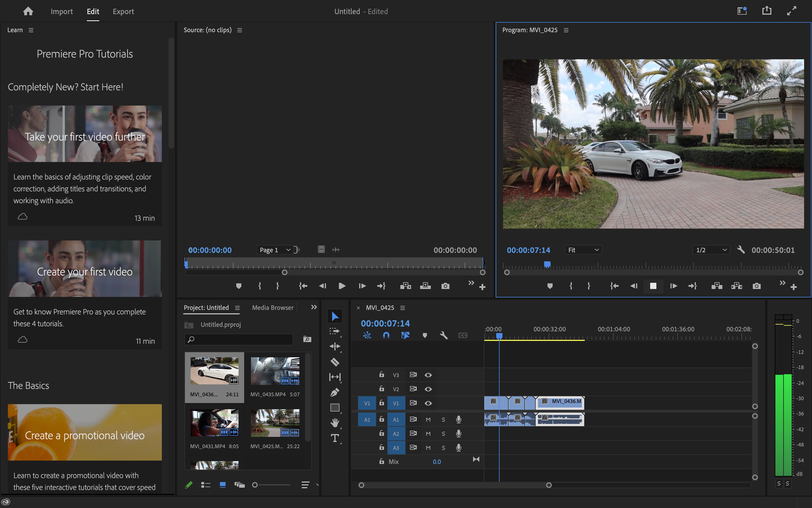The width and height of the screenshot is (812, 508).
Task: Add marker in Program monitor
Action: (x=550, y=286)
